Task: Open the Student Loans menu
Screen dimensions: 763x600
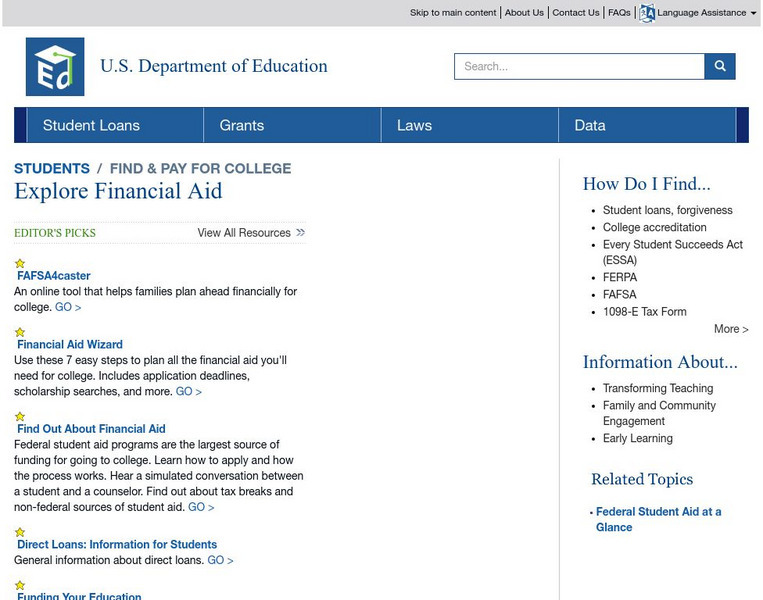Action: 91,126
